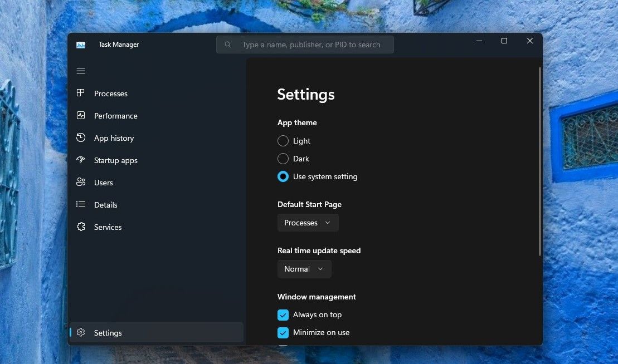
Task: Click the App history icon
Action: coord(81,137)
